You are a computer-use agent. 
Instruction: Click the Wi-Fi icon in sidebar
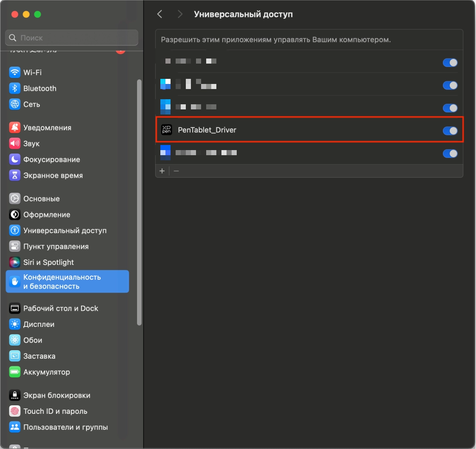click(15, 73)
